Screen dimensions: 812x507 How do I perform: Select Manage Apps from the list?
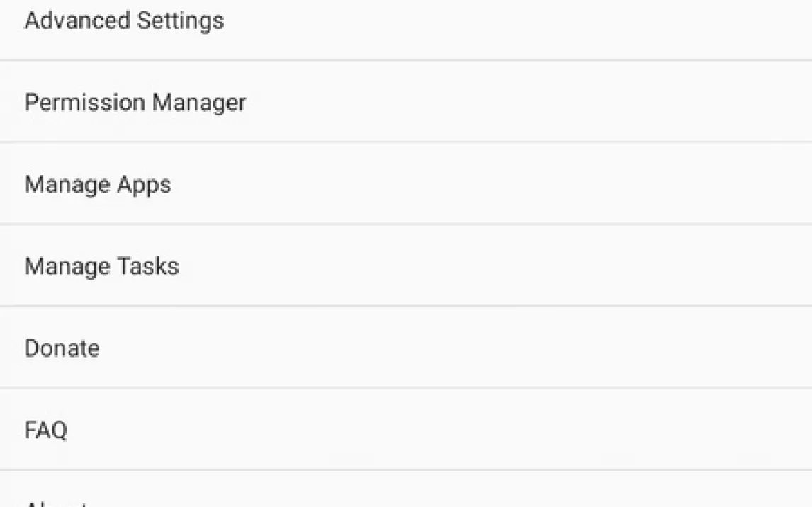pos(98,185)
